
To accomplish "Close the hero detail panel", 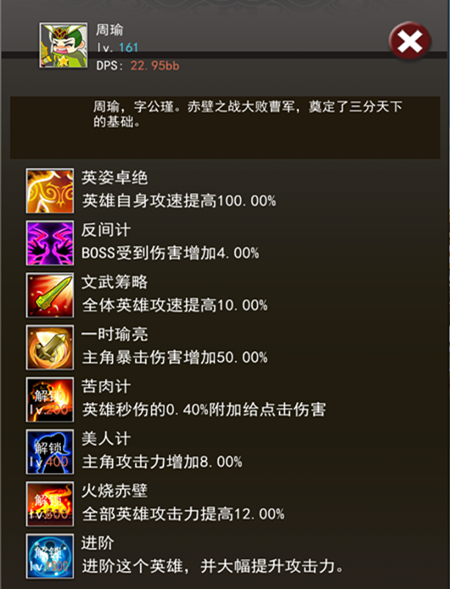I will [409, 41].
